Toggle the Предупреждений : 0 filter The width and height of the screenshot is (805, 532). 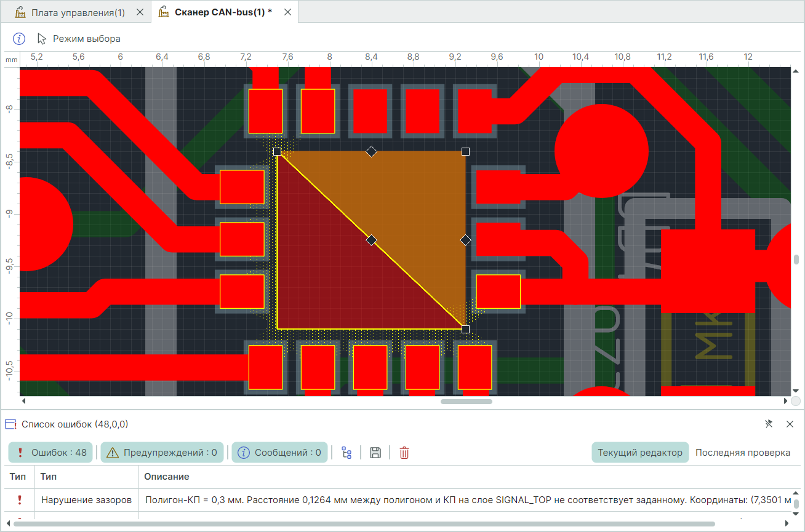tap(162, 453)
